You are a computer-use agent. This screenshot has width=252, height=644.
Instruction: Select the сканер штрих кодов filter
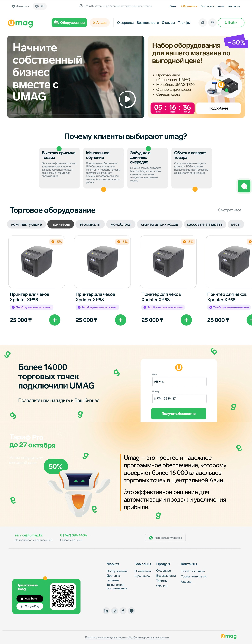tap(159, 224)
